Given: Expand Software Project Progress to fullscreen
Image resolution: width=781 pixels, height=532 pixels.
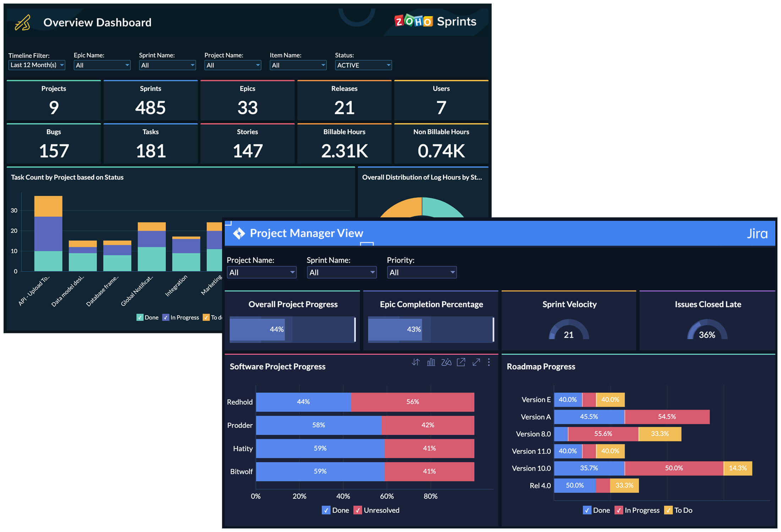Looking at the screenshot, I should pos(476,362).
